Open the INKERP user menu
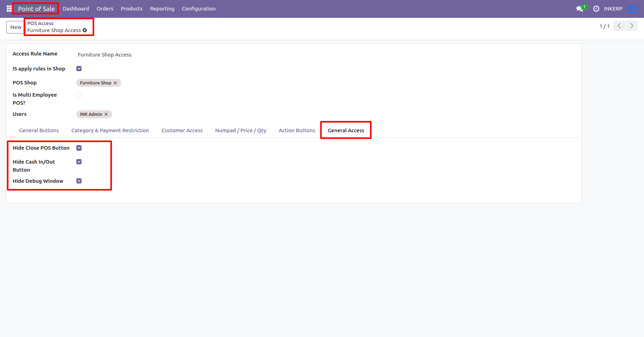Screen dimensions: 644x337 tap(613, 9)
